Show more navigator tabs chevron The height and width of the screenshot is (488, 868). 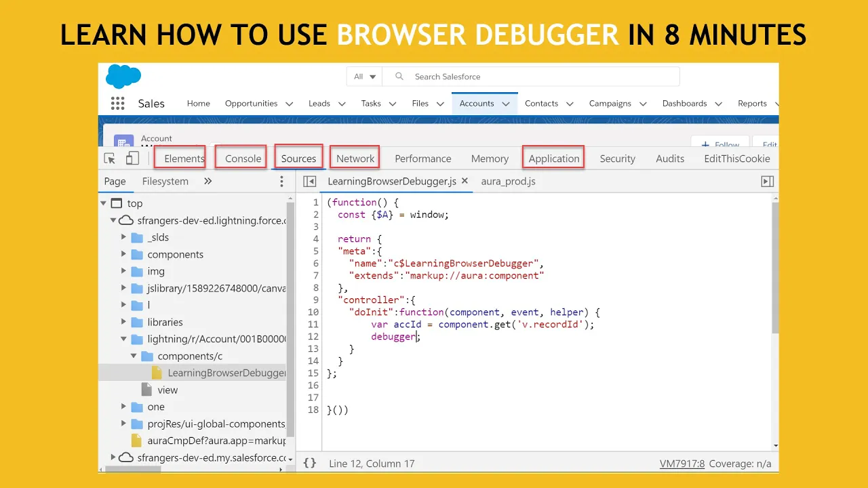coord(208,182)
